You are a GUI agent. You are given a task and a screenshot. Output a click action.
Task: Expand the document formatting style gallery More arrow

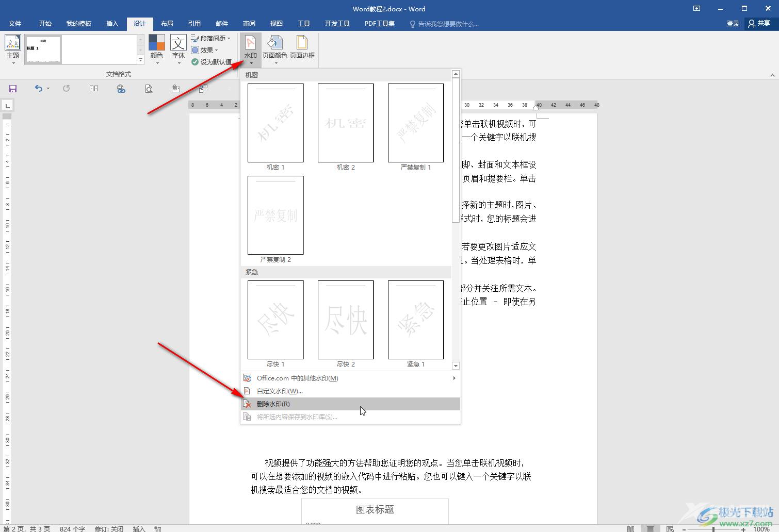point(140,60)
